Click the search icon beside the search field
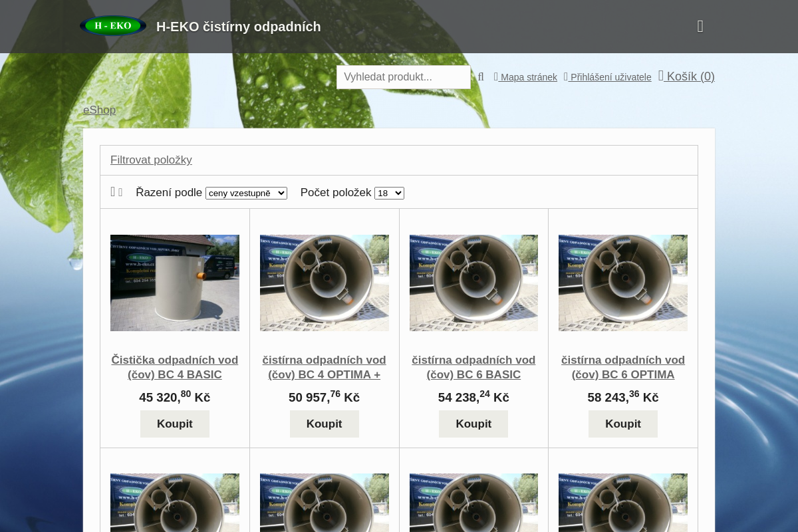The height and width of the screenshot is (532, 798). pyautogui.click(x=481, y=77)
